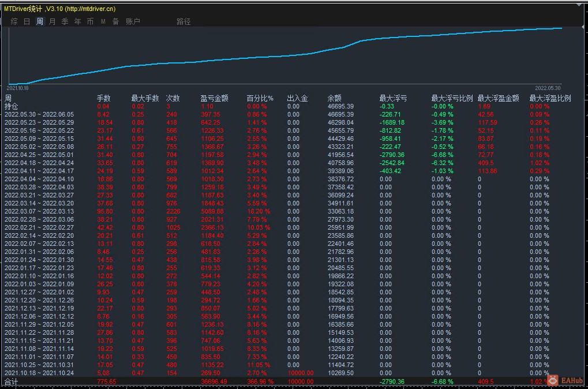
Task: Click the 次数 column header
Action: 173,98
